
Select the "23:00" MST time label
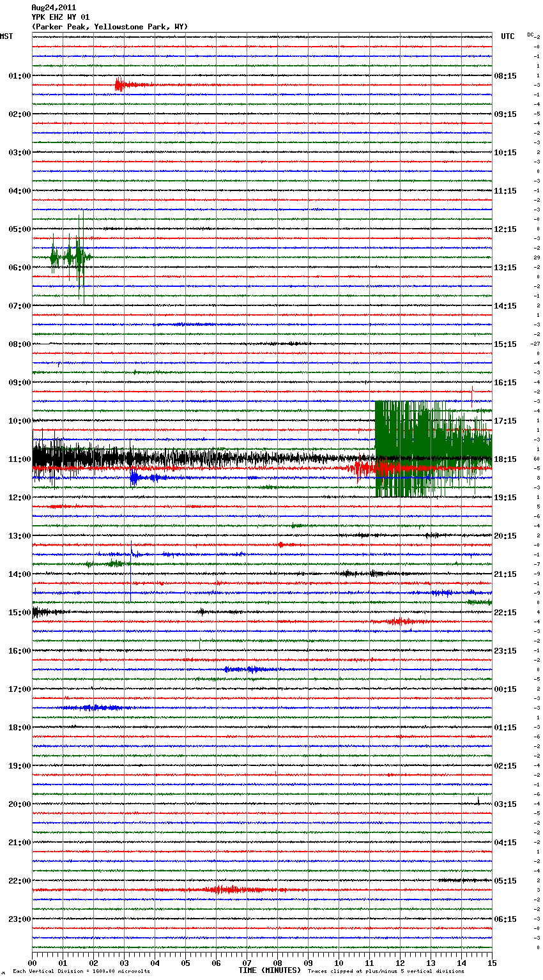click(19, 919)
